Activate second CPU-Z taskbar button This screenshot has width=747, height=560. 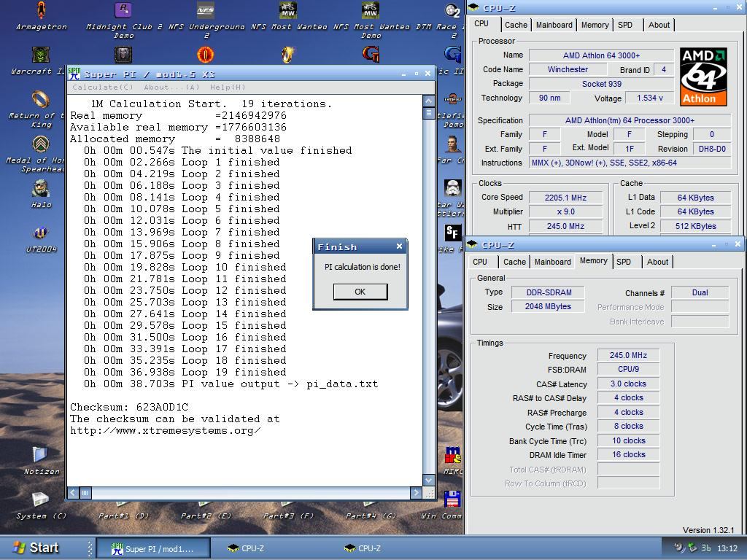[x=363, y=548]
